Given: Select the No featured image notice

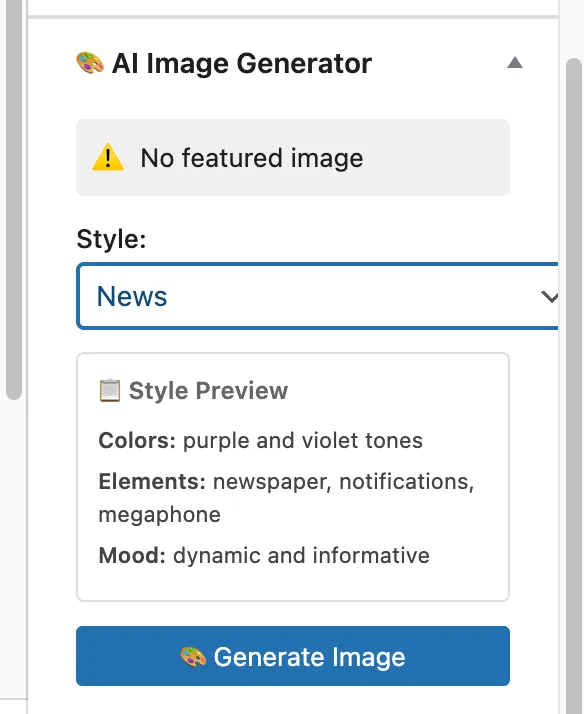Looking at the screenshot, I should coord(293,158).
